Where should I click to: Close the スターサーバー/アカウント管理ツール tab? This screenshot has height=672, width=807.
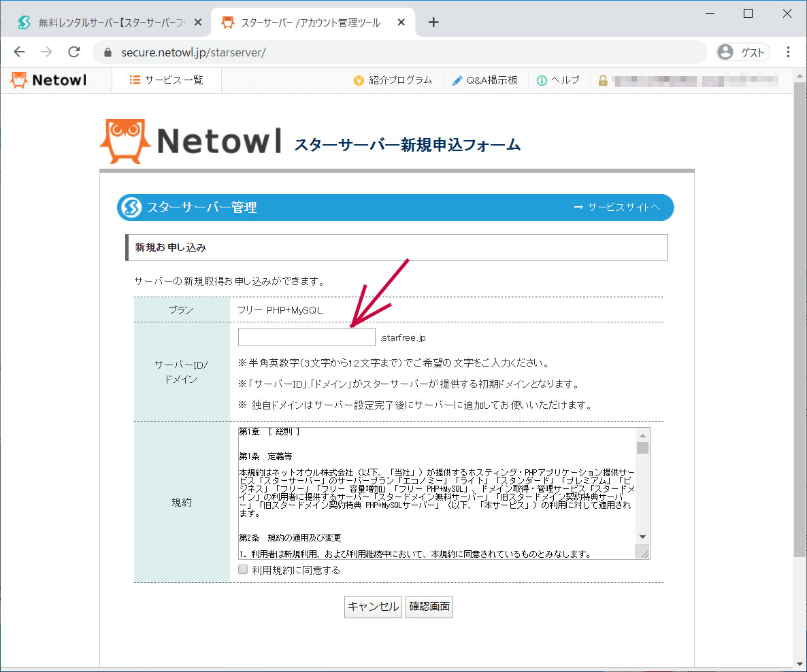click(x=401, y=22)
